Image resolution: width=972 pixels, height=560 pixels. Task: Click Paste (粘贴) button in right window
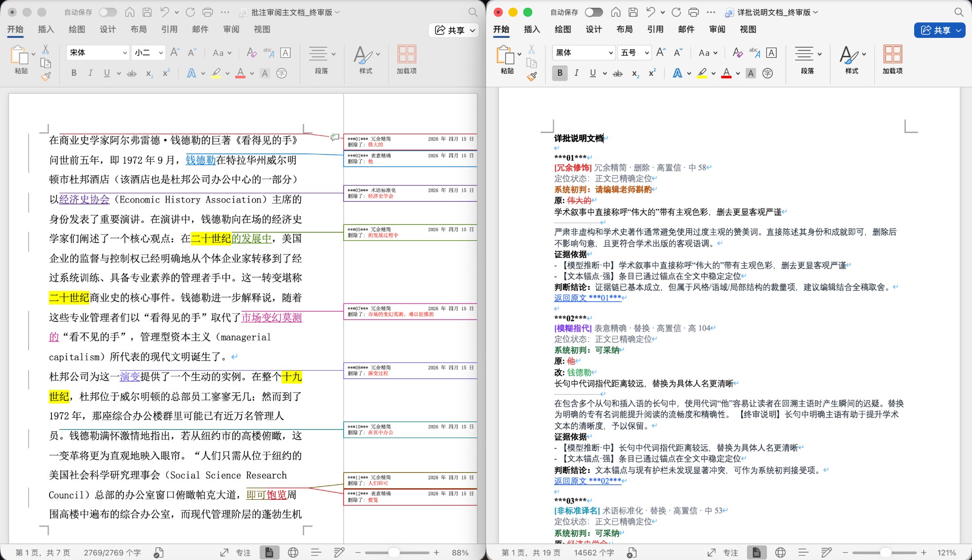pyautogui.click(x=507, y=60)
